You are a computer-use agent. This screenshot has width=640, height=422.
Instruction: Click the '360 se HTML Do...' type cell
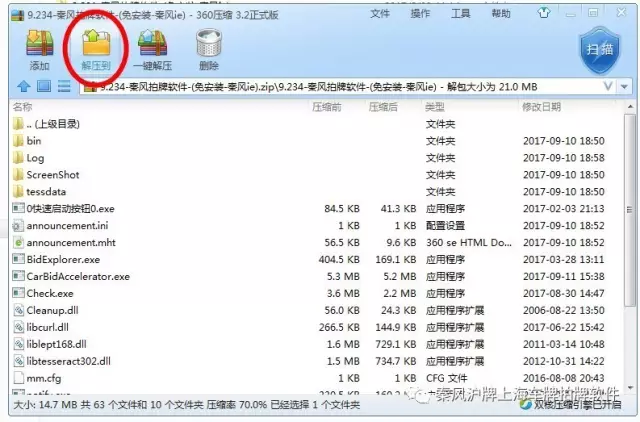tap(469, 242)
